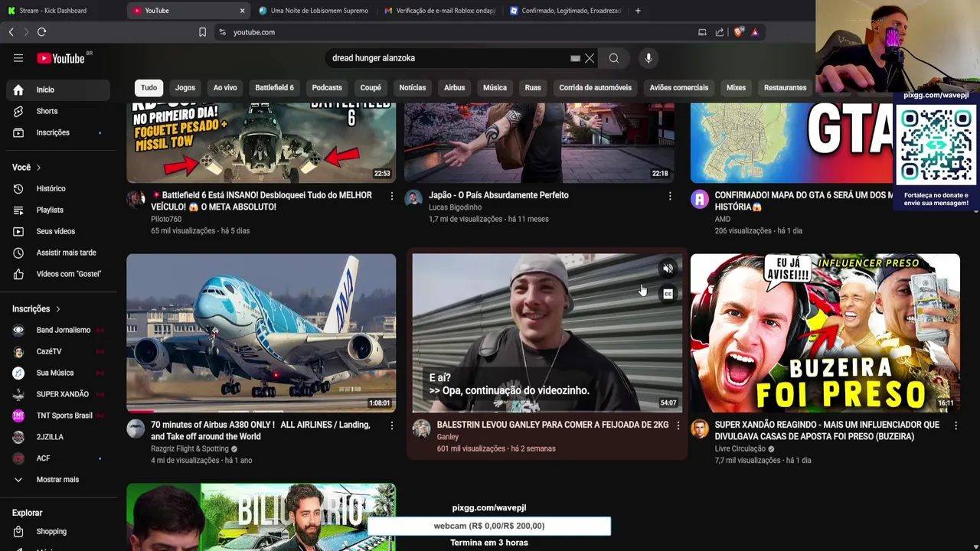Select the Notícias filter chip
Viewport: 980px width, 551px height.
412,87
